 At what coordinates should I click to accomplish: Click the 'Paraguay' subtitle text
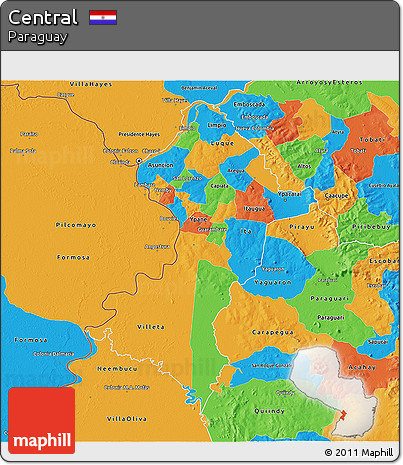pos(37,37)
